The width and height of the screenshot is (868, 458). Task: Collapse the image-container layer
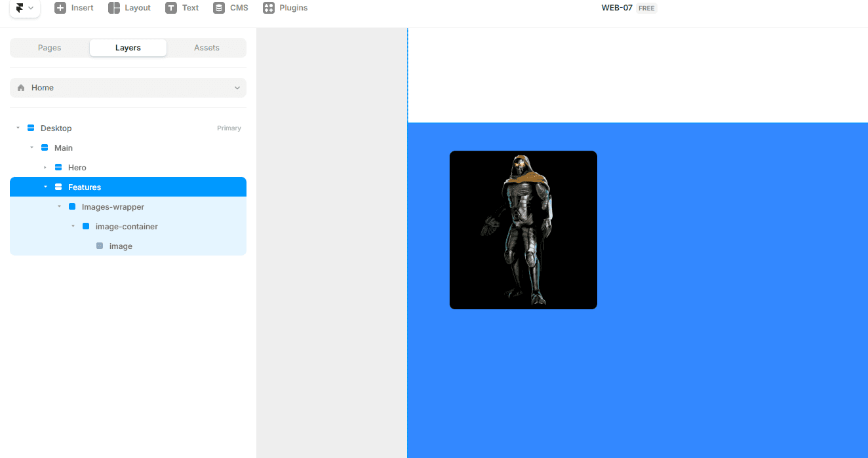coord(73,227)
